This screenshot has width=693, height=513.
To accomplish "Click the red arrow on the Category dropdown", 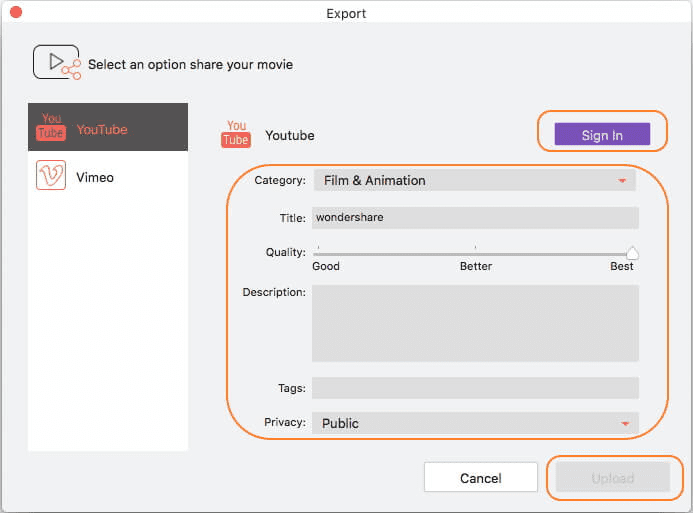I will (x=623, y=181).
